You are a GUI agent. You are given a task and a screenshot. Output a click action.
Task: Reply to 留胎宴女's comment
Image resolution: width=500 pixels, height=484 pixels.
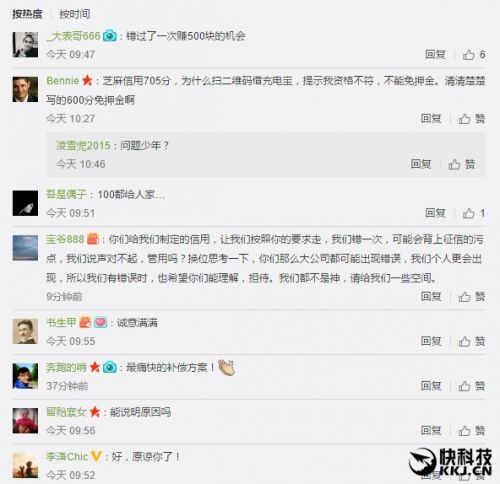tap(431, 431)
